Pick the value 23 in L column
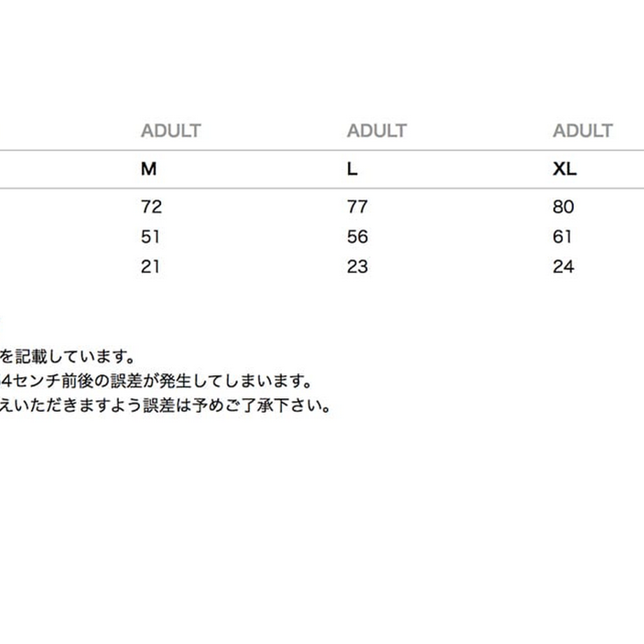 [x=357, y=267]
